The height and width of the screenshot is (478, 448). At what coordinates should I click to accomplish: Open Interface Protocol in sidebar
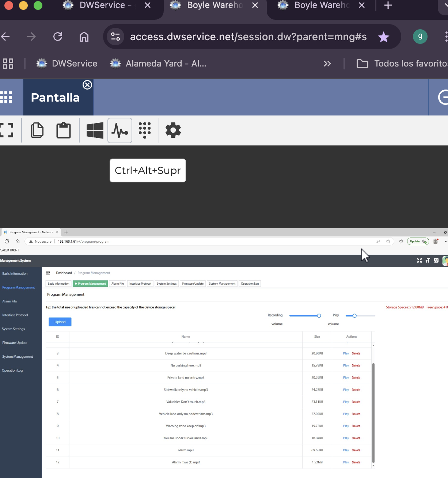click(x=15, y=315)
